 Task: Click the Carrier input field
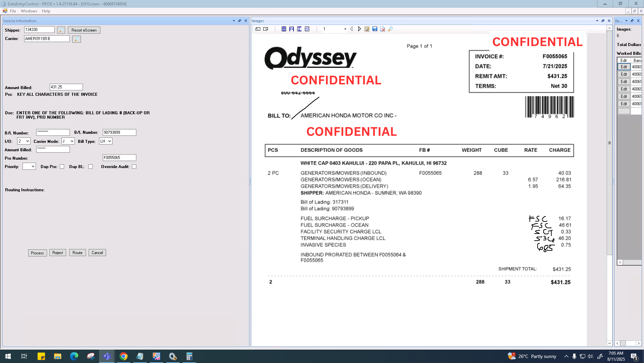47,39
